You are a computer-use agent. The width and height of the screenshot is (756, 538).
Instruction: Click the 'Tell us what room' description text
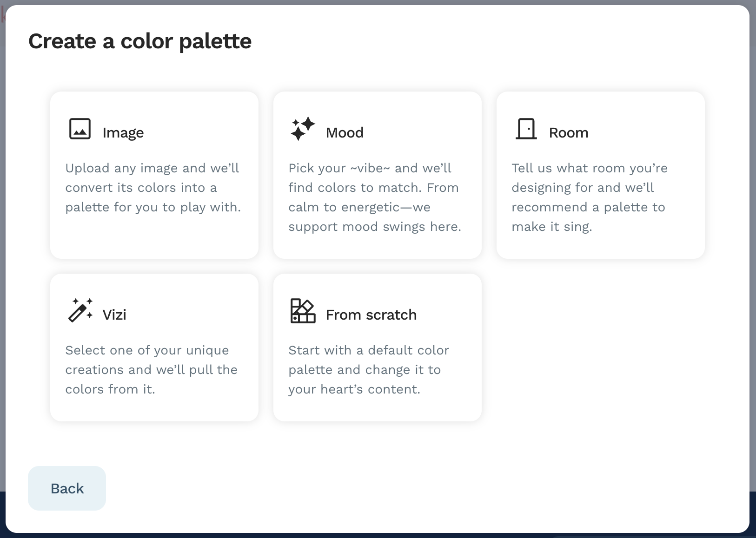[590, 197]
